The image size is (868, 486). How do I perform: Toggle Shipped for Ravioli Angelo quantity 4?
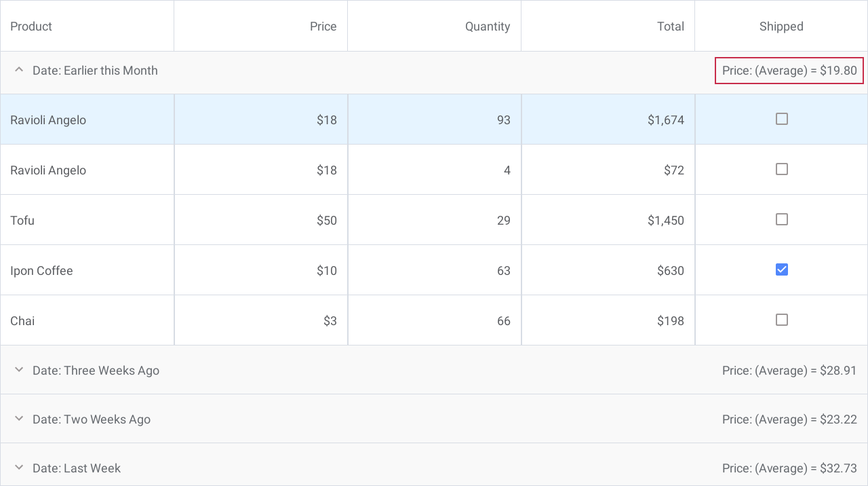(781, 169)
